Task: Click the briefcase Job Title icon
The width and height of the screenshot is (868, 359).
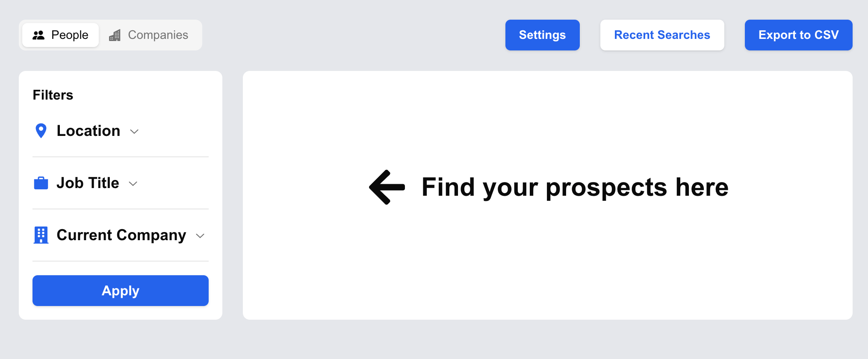Action: pyautogui.click(x=41, y=183)
